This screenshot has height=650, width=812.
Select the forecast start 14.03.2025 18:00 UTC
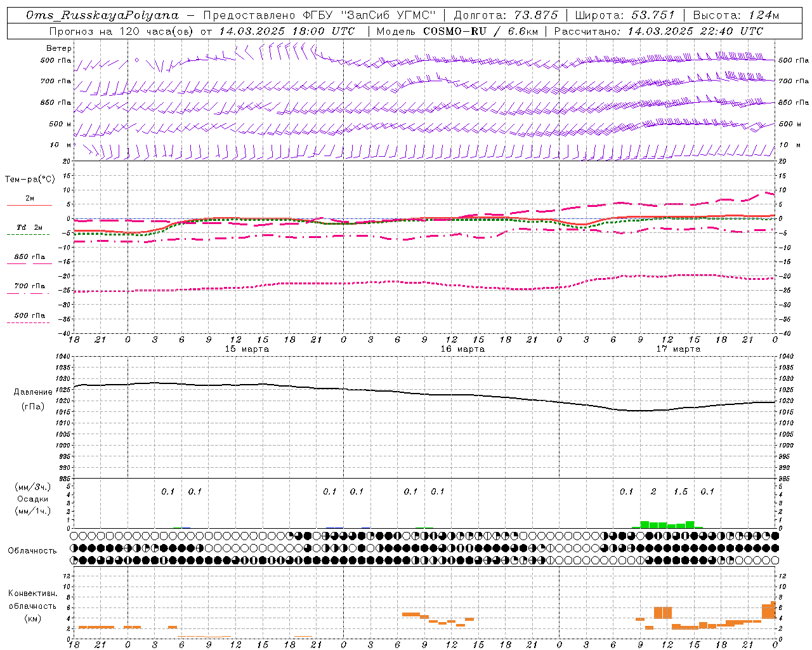[x=287, y=31]
